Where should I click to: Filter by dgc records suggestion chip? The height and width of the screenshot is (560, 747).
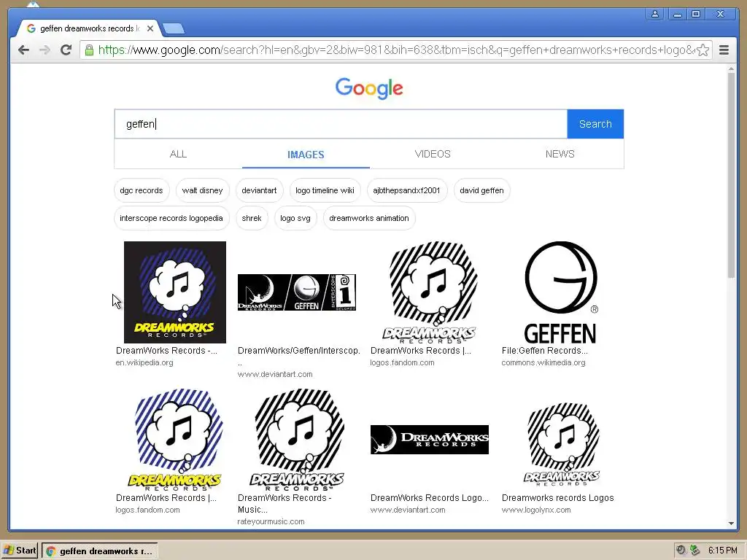[142, 190]
